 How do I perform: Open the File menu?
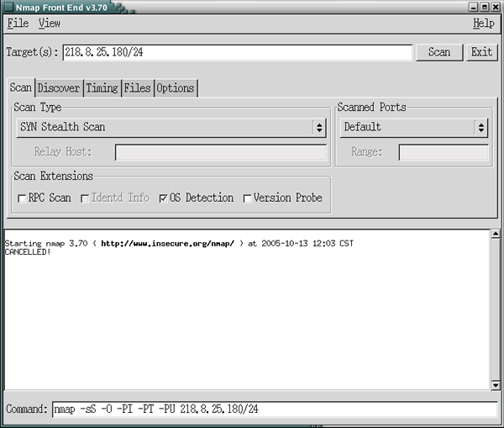(x=18, y=24)
